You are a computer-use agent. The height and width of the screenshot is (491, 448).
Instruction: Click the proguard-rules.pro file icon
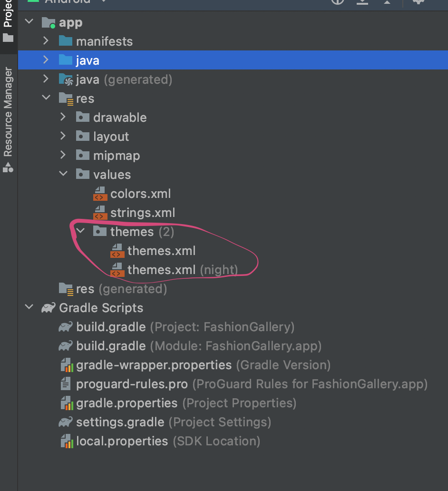[x=66, y=384]
